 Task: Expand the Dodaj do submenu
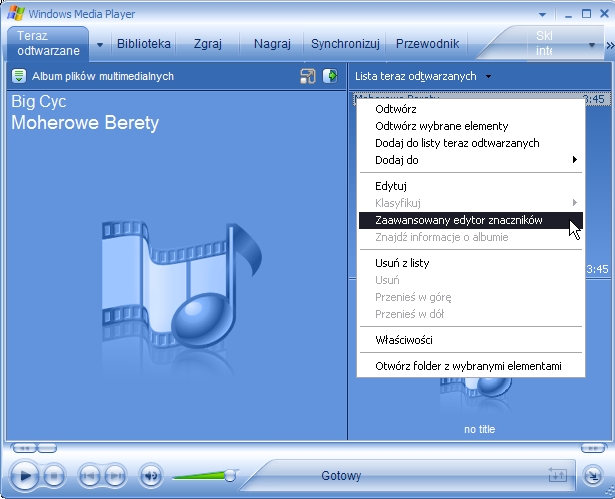(x=471, y=160)
